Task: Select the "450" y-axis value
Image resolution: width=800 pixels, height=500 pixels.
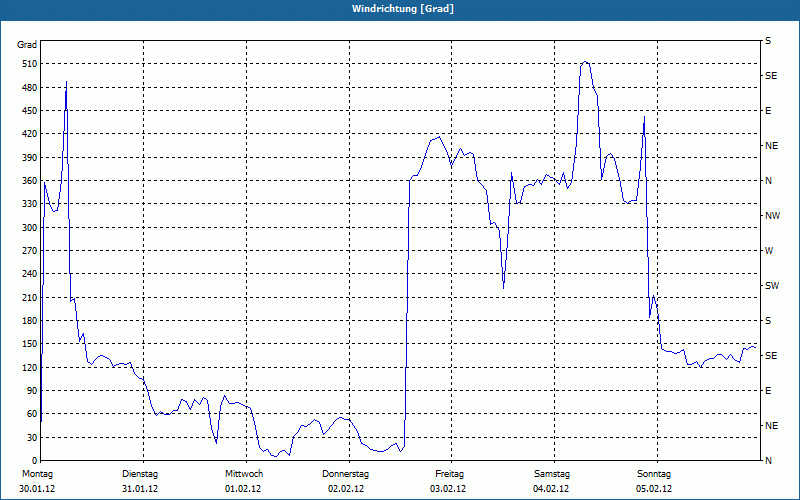Action: click(x=29, y=111)
